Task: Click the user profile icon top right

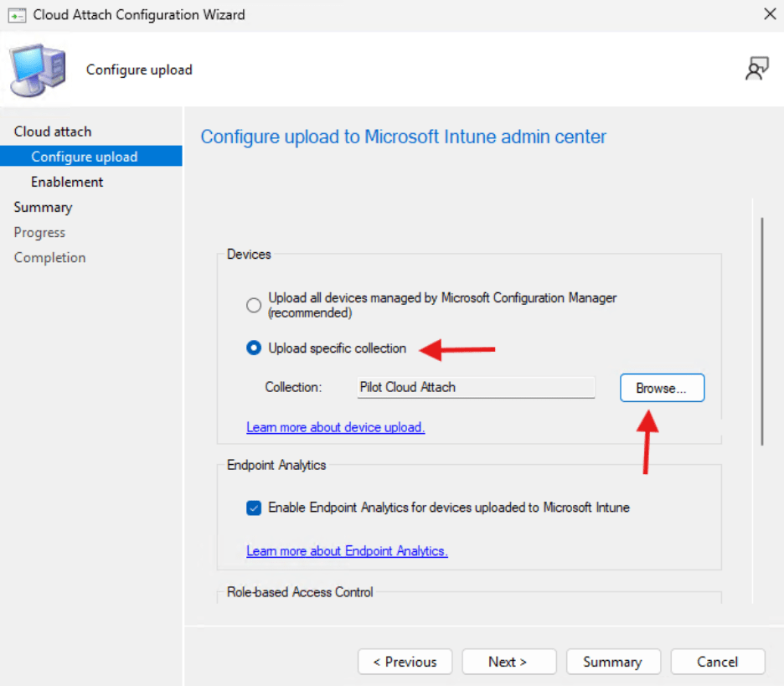Action: [x=756, y=69]
